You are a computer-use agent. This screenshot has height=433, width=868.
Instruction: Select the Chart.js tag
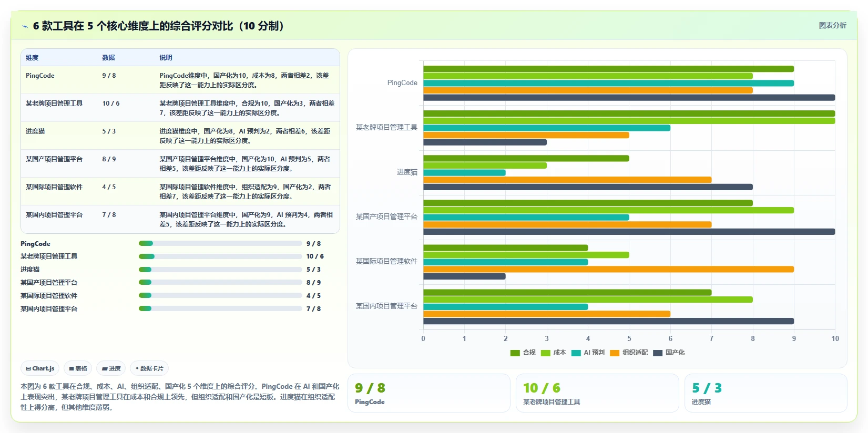pos(40,368)
